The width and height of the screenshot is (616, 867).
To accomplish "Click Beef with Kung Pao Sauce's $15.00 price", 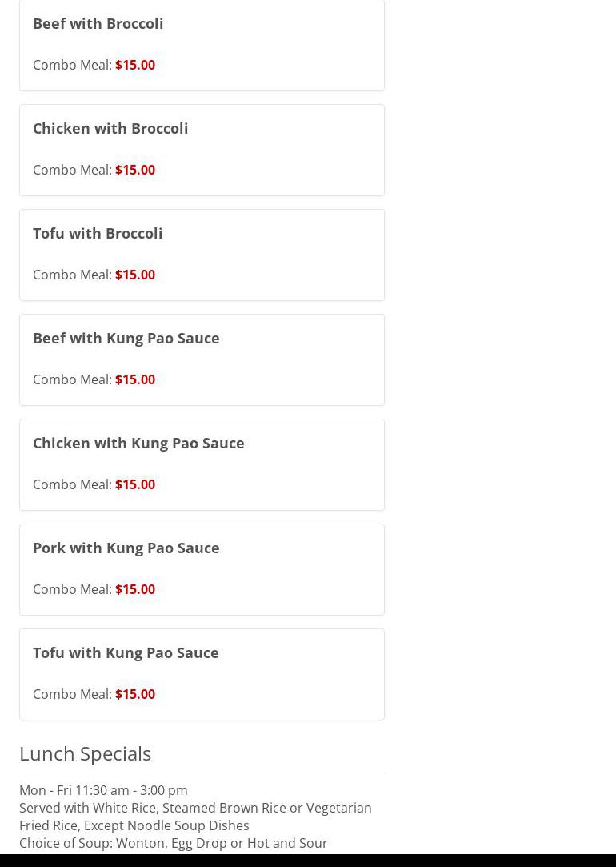I will tap(135, 379).
